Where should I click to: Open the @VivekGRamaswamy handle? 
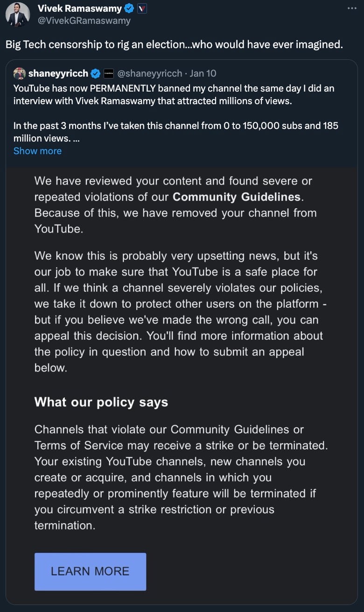[84, 21]
